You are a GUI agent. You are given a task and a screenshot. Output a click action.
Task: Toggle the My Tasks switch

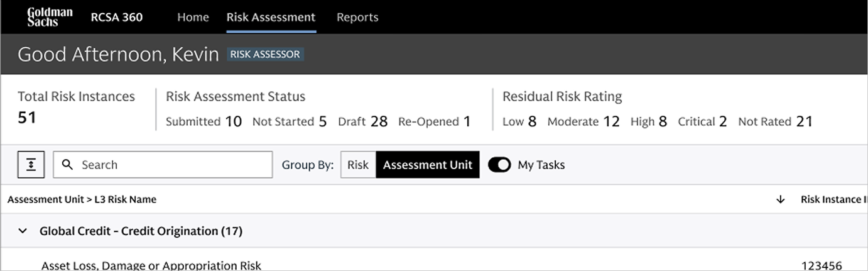pyautogui.click(x=499, y=165)
